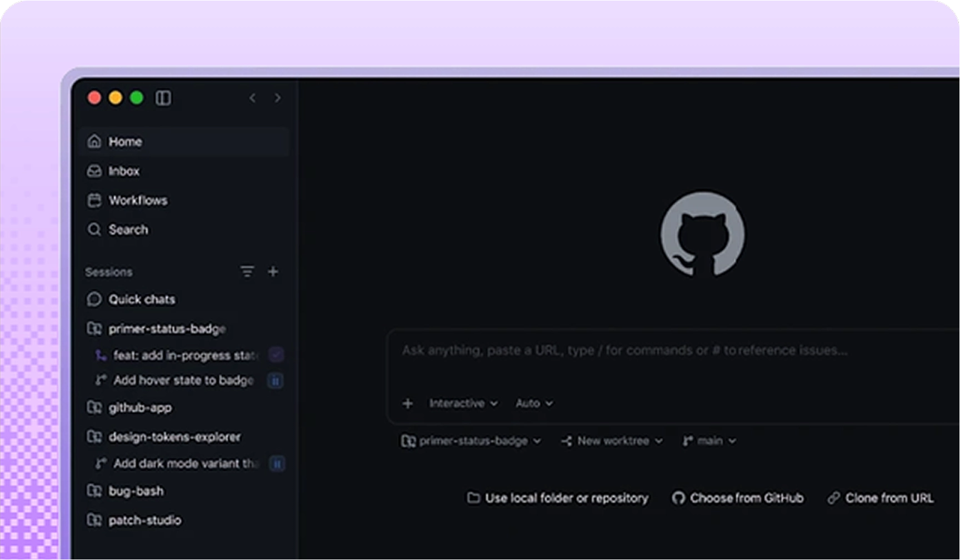Open 'feat: add in-progress' session
This screenshot has width=960, height=560.
[x=185, y=355]
